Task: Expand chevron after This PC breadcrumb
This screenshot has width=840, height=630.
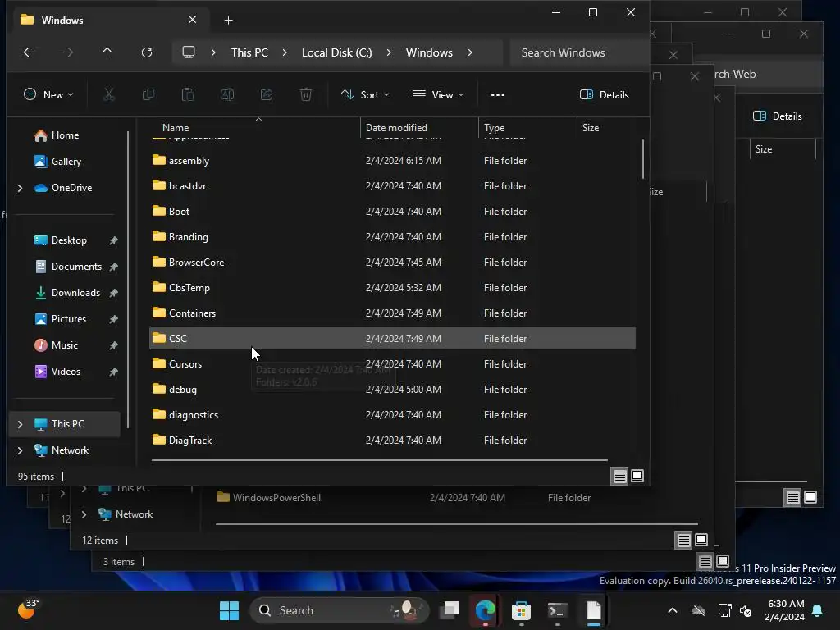Action: click(x=285, y=52)
